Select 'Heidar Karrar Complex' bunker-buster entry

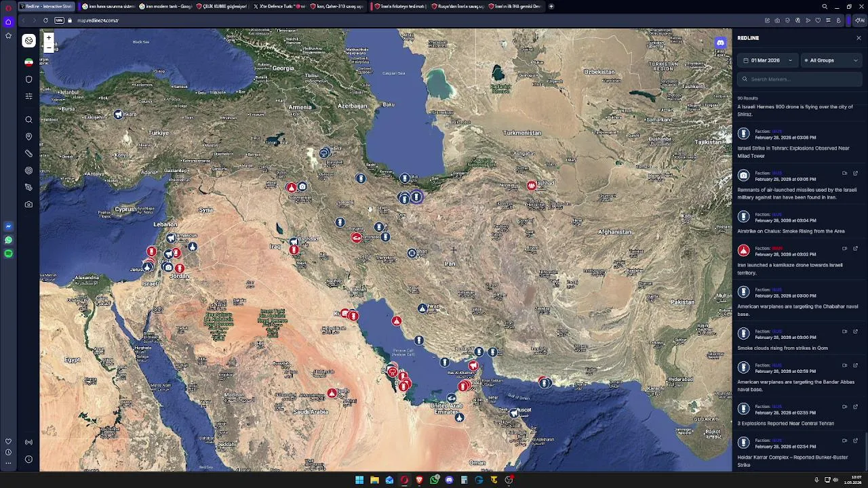pyautogui.click(x=799, y=451)
